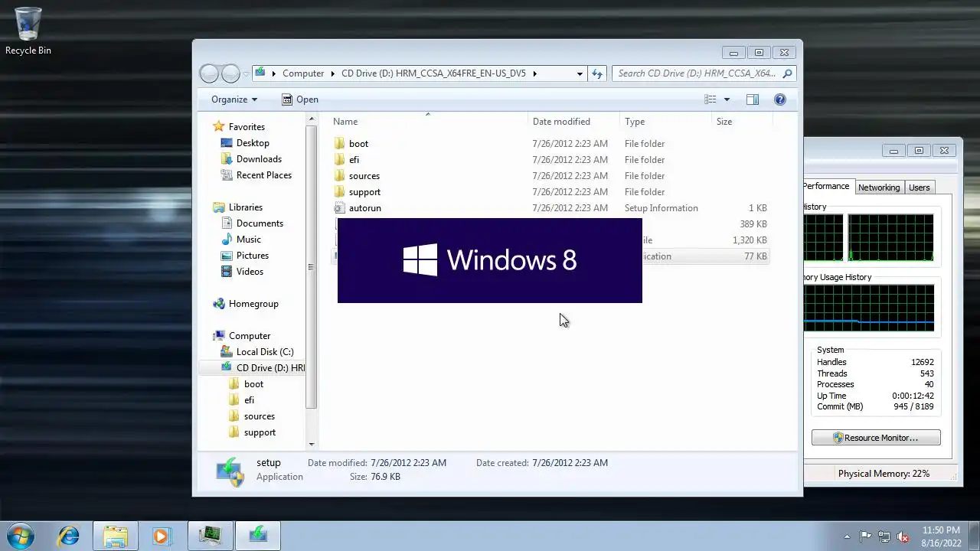
Task: Select the Favorites star in navigation pane
Action: (x=219, y=127)
